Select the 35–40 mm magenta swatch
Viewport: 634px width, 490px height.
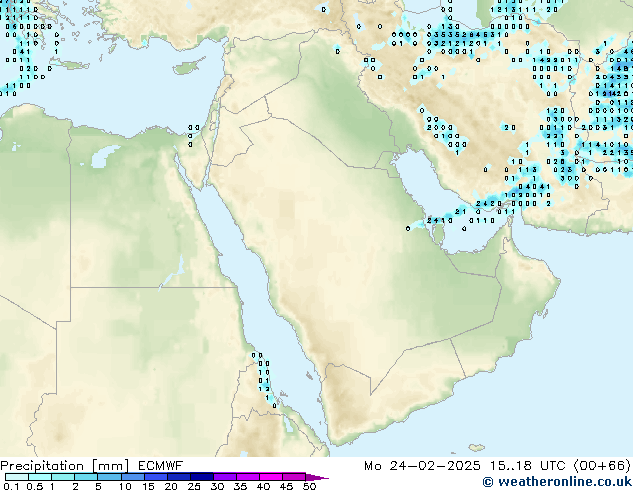click(247, 477)
